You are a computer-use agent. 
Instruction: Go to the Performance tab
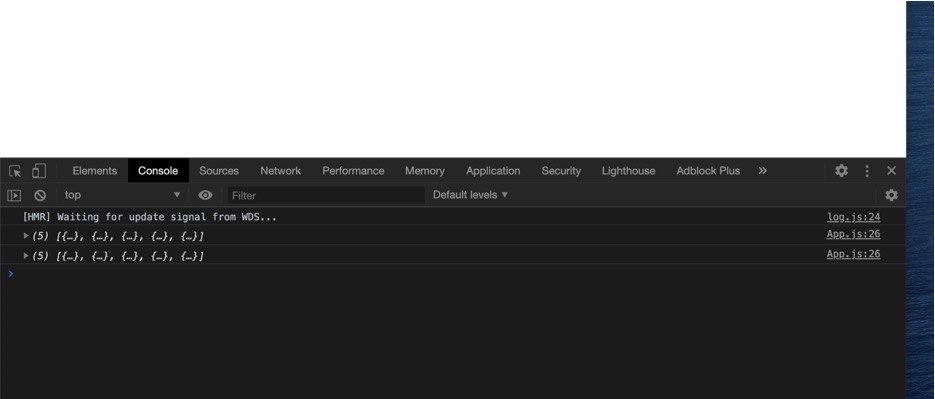tap(353, 171)
